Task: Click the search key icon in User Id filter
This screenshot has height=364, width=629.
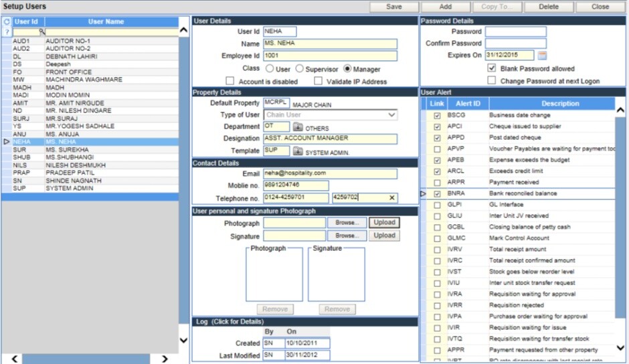Action: tap(41, 31)
